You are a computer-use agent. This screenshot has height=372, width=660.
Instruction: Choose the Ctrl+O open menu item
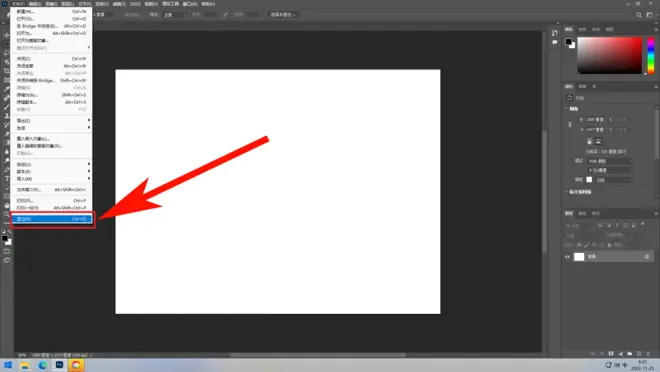pyautogui.click(x=51, y=19)
